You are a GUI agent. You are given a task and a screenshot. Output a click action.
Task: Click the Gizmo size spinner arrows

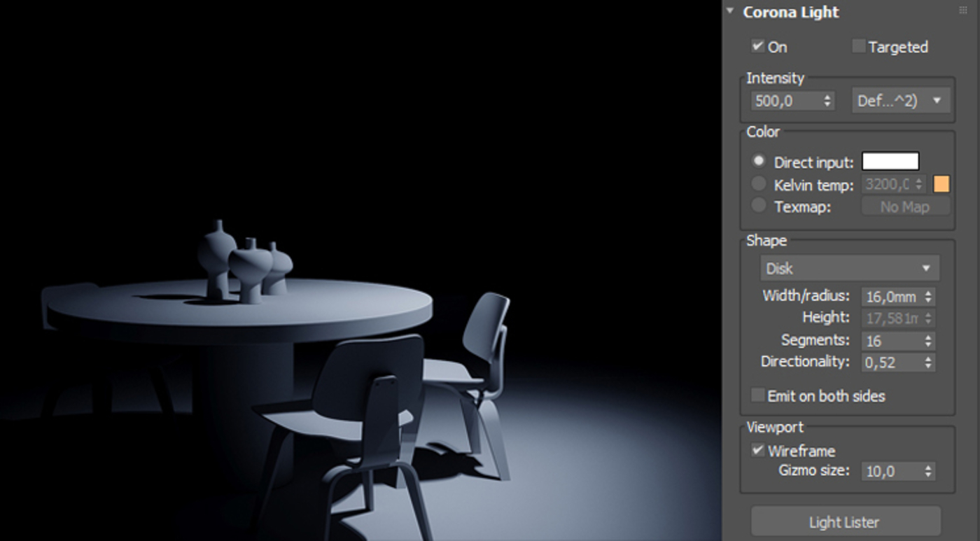coord(929,471)
